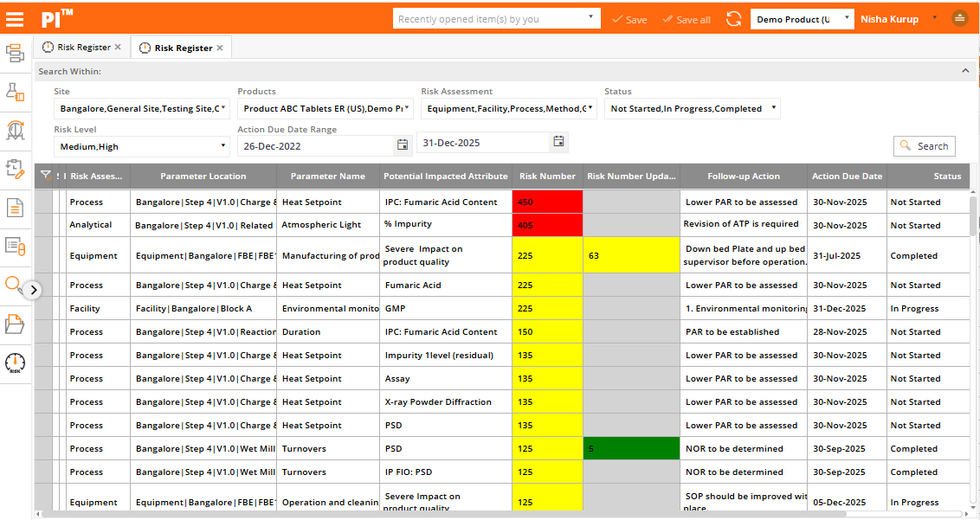The height and width of the screenshot is (520, 980).
Task: Sort by Follow-up Action column header
Action: coord(743,177)
